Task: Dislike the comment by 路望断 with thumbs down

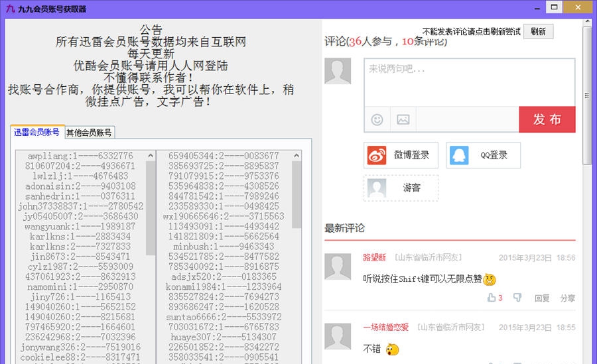Action: tap(517, 298)
